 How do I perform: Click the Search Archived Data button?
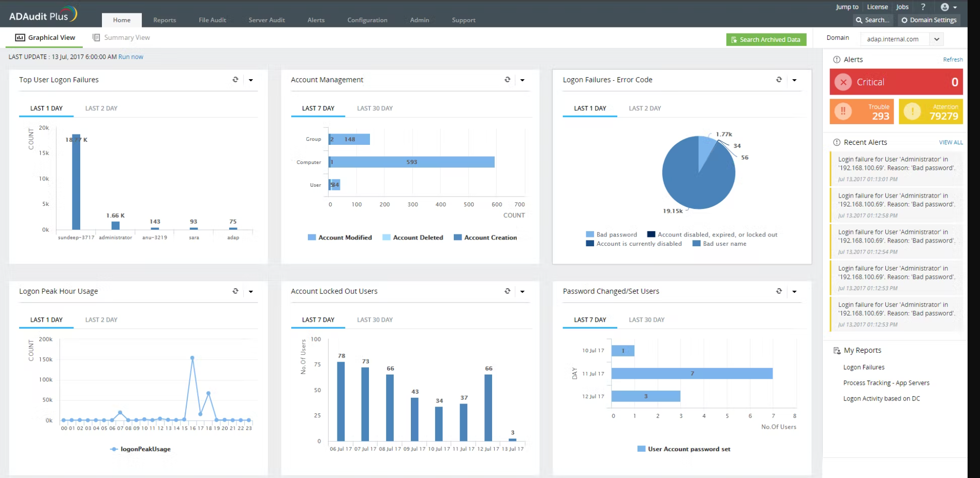coord(766,40)
